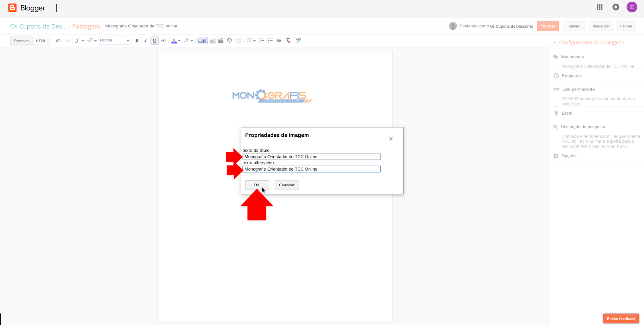Undo the last edit

pos(58,41)
